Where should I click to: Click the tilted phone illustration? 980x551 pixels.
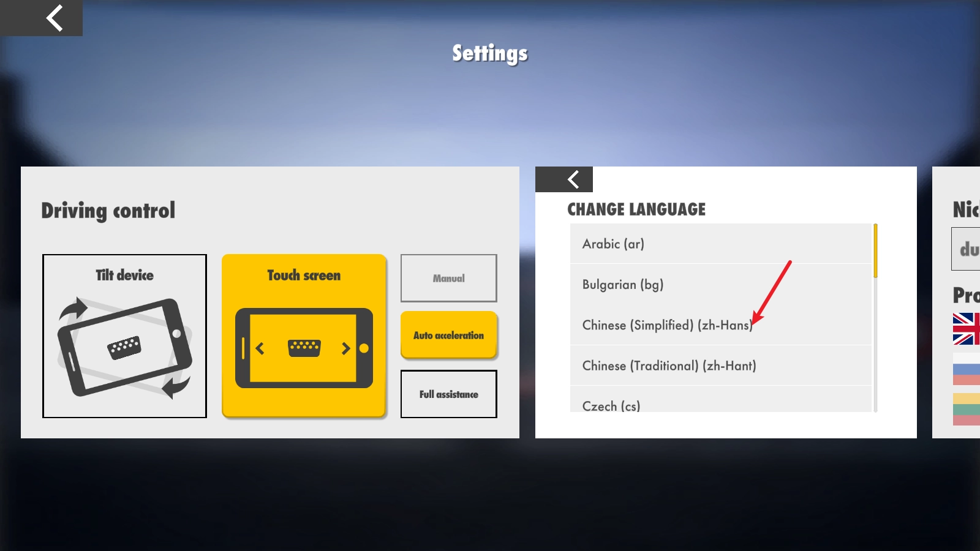(124, 347)
